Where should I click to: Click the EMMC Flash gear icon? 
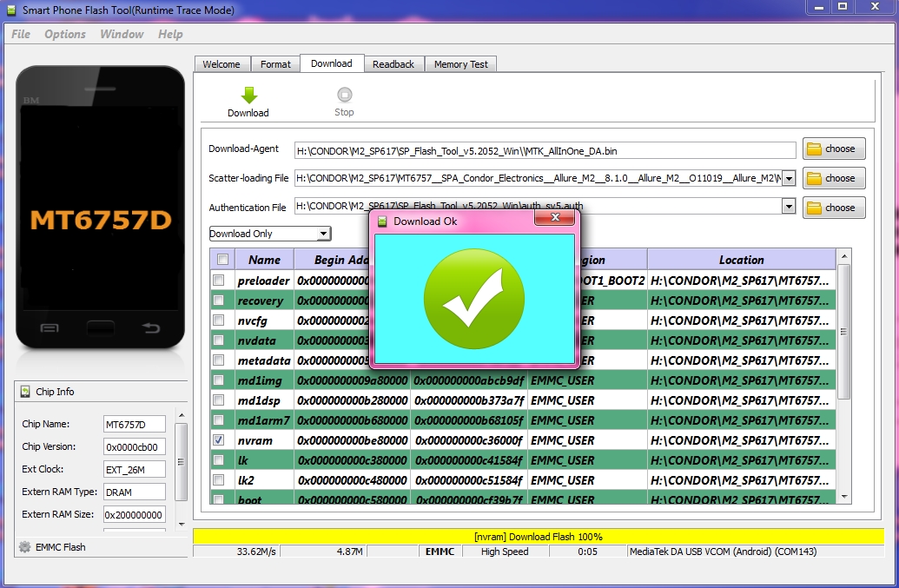(25, 547)
